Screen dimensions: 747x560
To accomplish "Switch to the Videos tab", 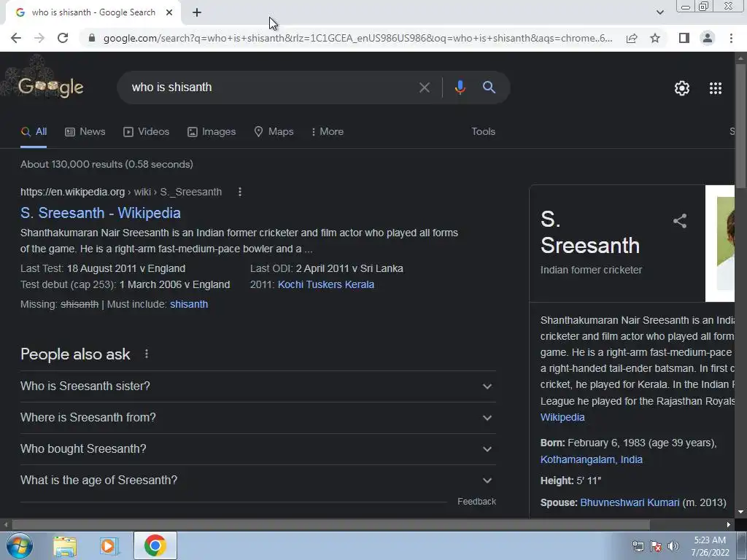I will [x=146, y=132].
